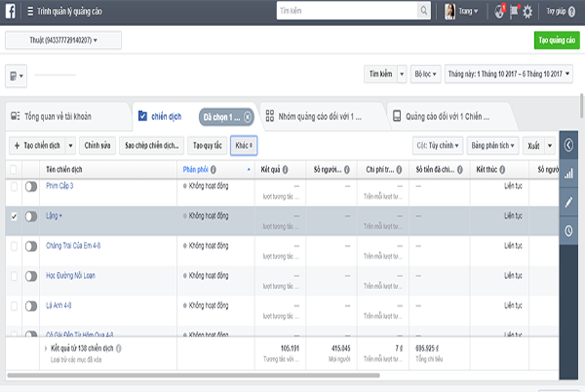Click the Chỉnh sửa button
The image size is (585, 392).
coord(97,146)
